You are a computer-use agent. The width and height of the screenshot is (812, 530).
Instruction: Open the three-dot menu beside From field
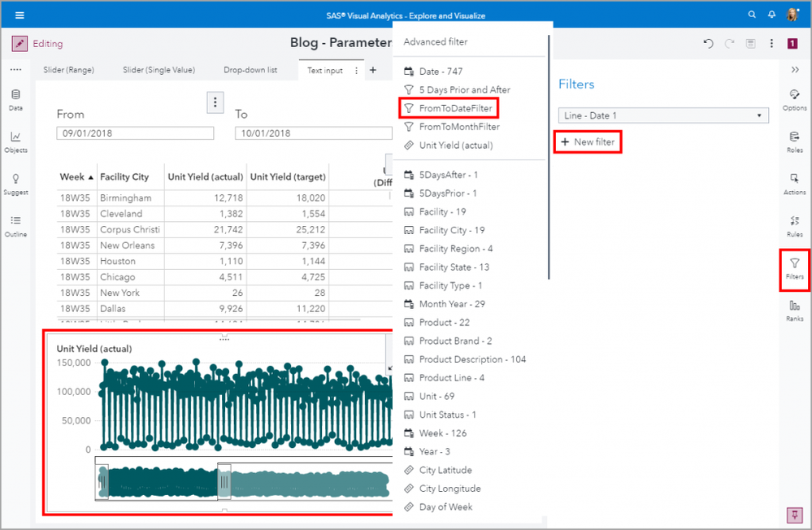tap(215, 102)
